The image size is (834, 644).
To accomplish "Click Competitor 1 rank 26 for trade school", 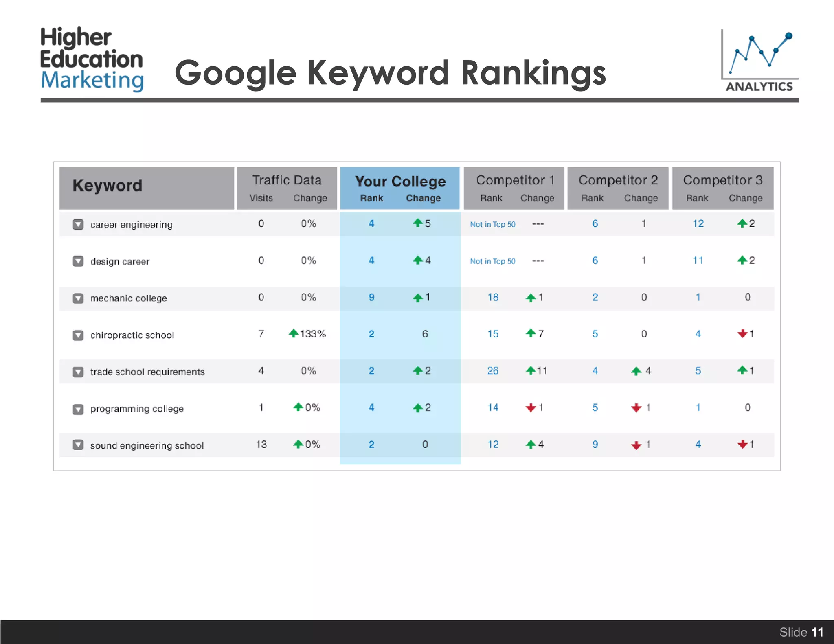I will point(493,371).
